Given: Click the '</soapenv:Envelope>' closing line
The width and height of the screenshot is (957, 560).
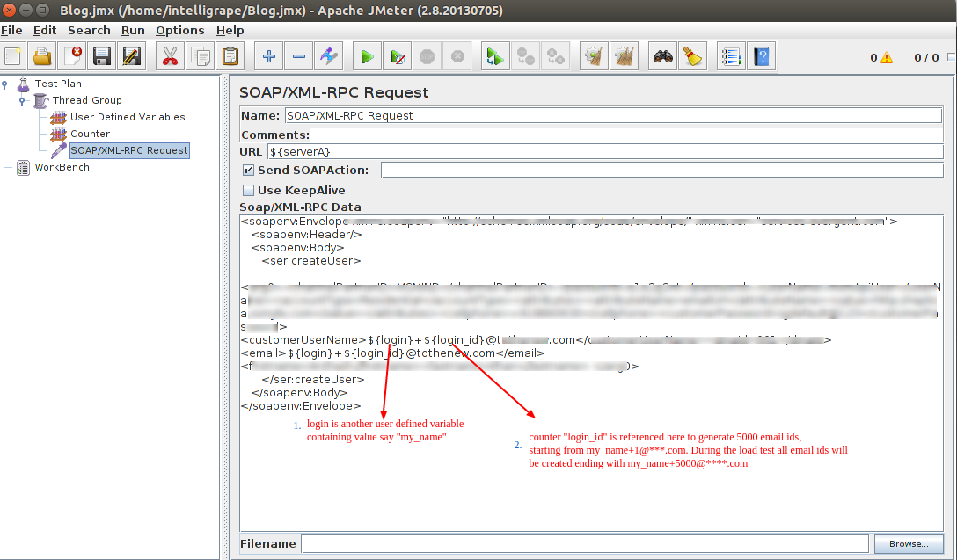Looking at the screenshot, I should 301,406.
